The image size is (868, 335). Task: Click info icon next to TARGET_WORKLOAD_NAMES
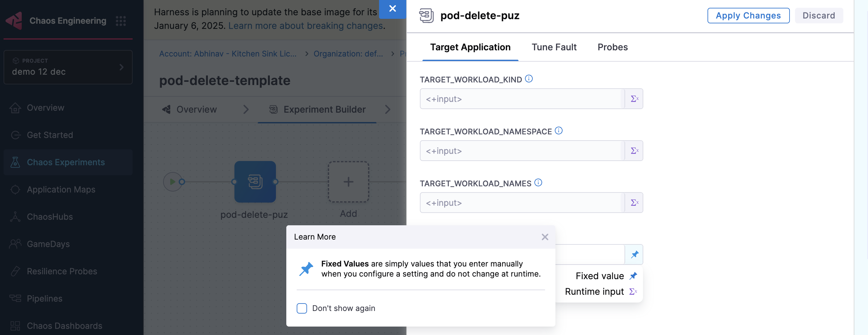[538, 183]
